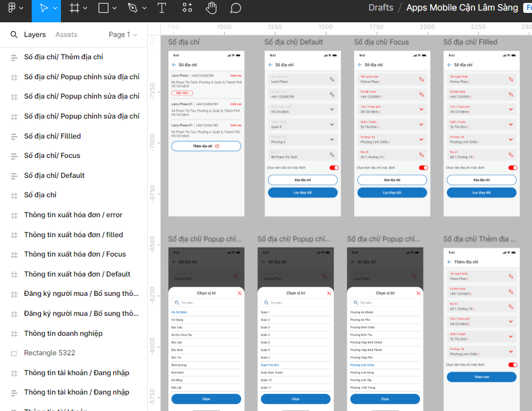Select the Rectangle 5322 layer
This screenshot has height=411, width=532.
pyautogui.click(x=49, y=353)
